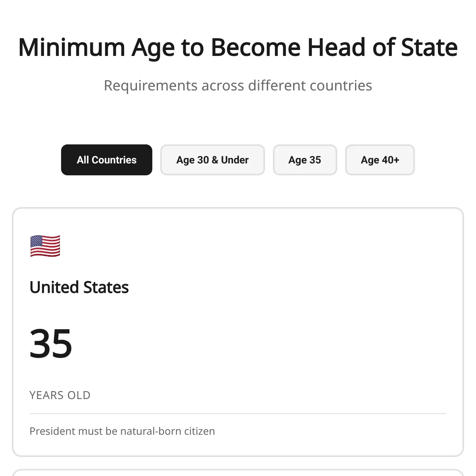Click the Requirements across different countries subtitle
The height and width of the screenshot is (476, 476).
click(238, 86)
